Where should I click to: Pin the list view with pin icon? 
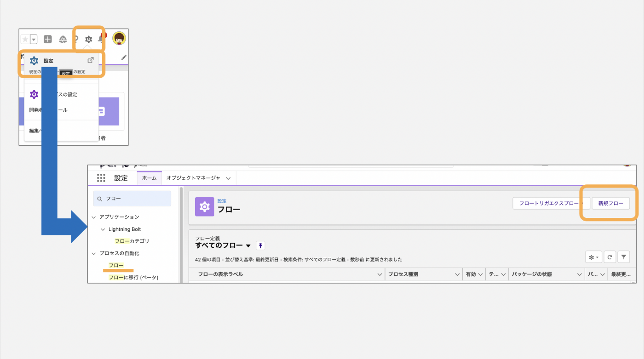pos(260,245)
